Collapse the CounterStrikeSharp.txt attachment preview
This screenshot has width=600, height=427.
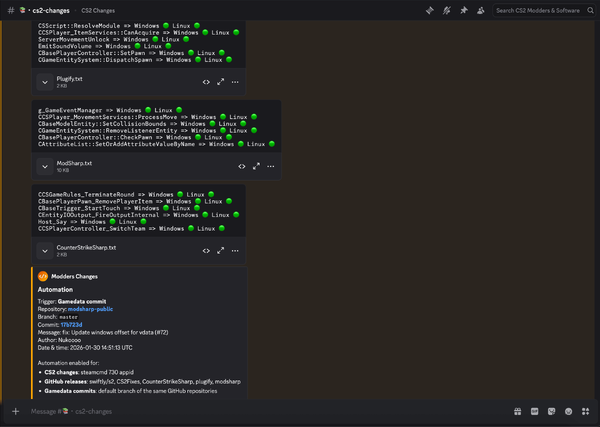(45, 251)
